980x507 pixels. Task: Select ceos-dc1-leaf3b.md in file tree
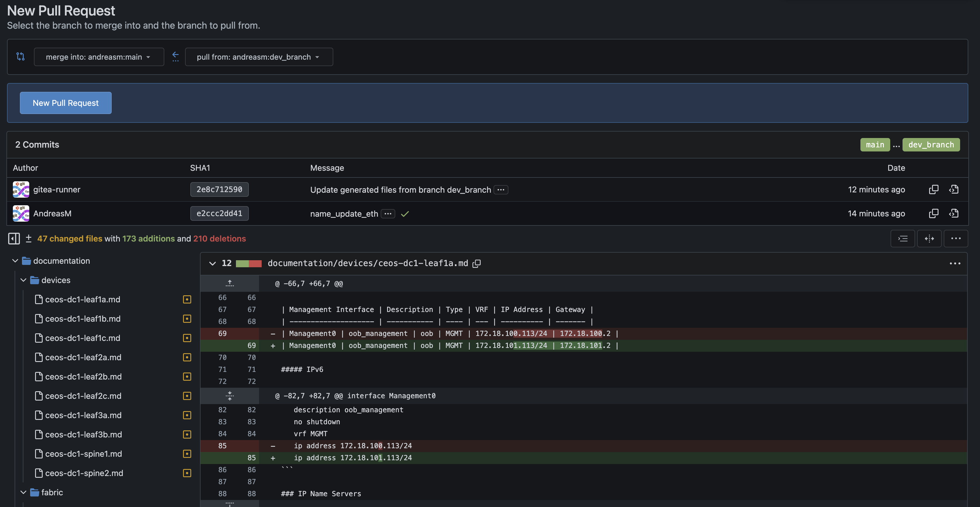point(84,434)
